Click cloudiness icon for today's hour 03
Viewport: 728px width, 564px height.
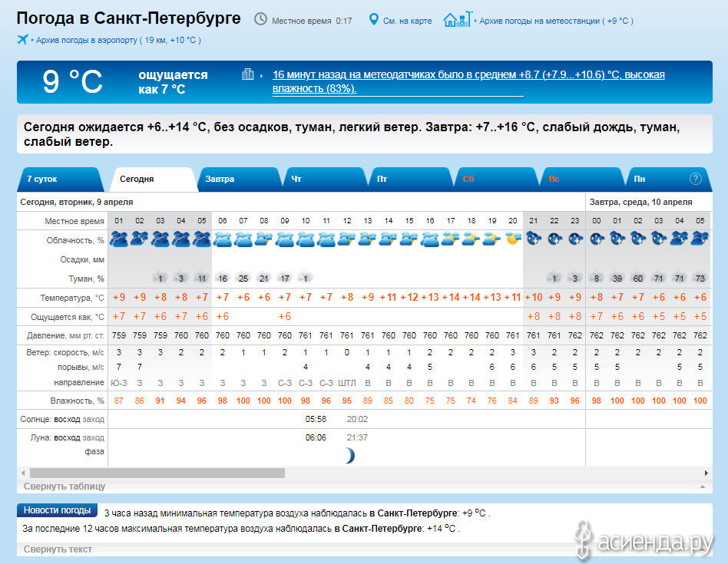pyautogui.click(x=160, y=239)
